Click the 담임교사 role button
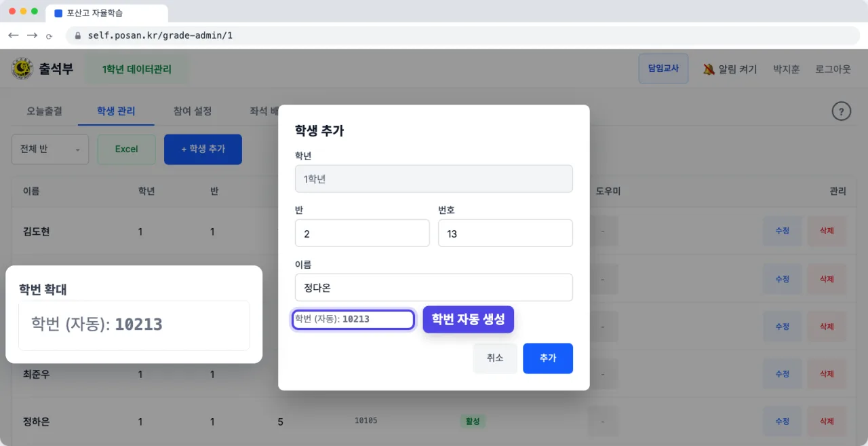This screenshot has height=446, width=868. pos(663,69)
